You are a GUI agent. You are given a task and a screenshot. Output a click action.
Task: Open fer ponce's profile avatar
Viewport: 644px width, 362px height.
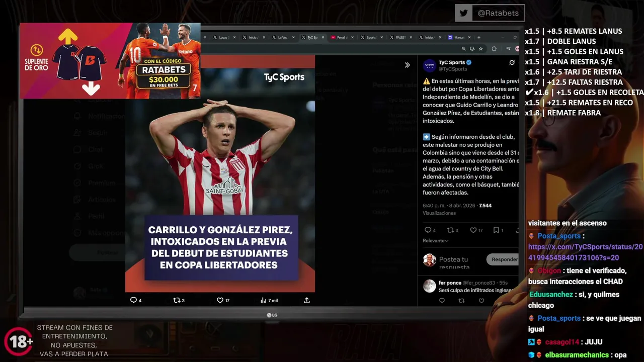[x=429, y=286]
